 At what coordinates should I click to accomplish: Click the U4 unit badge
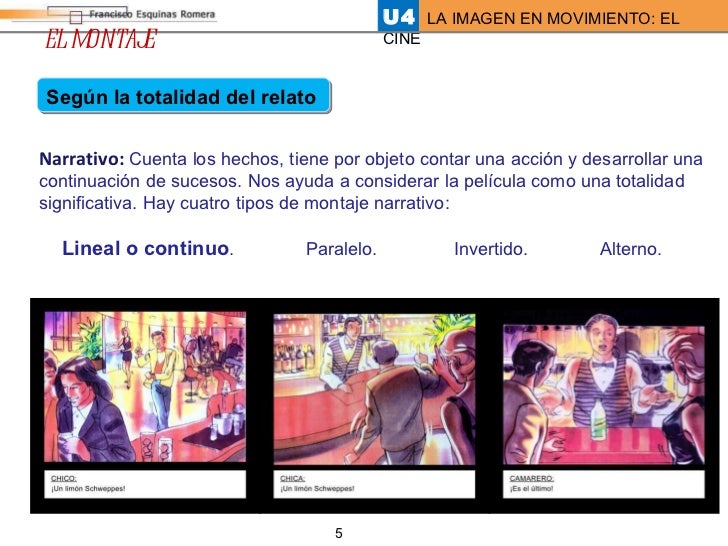[x=398, y=17]
